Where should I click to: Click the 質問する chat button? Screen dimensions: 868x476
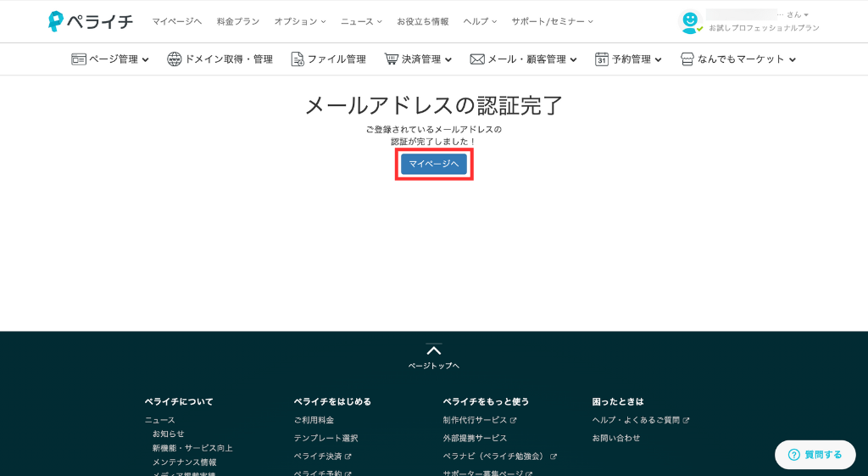[815, 455]
